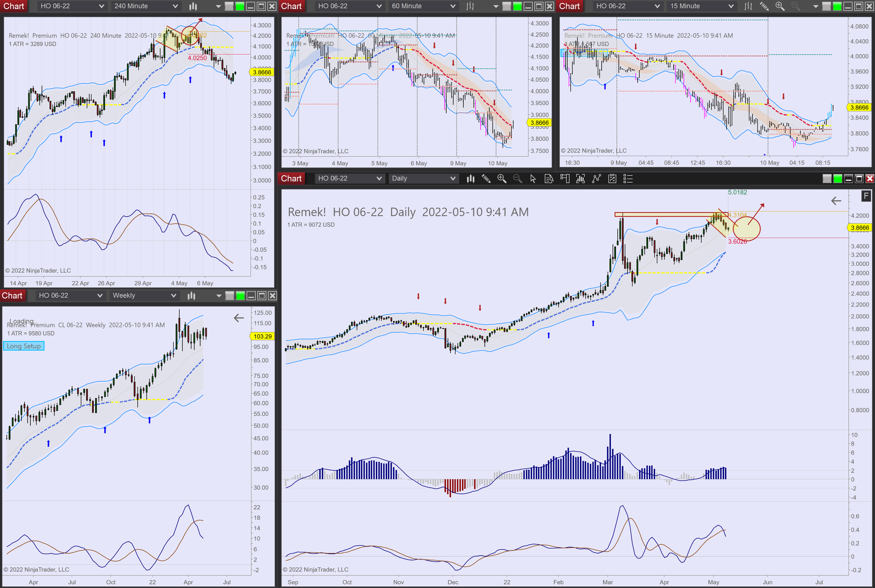Click the F button on Daily chart
875x588 pixels.
point(866,196)
